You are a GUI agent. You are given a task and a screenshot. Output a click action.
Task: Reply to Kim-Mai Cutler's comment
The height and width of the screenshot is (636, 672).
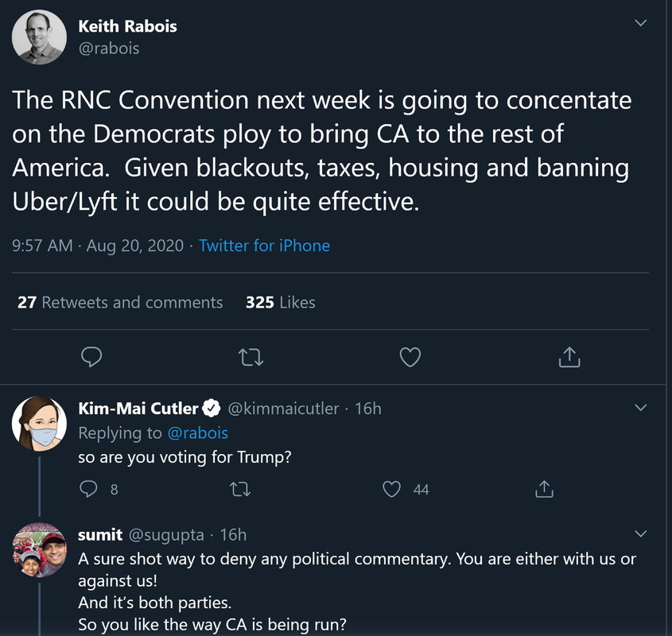(90, 489)
